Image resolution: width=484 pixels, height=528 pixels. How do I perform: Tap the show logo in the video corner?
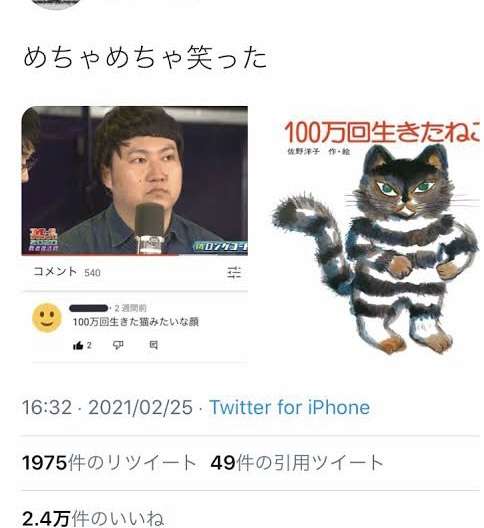click(x=44, y=240)
